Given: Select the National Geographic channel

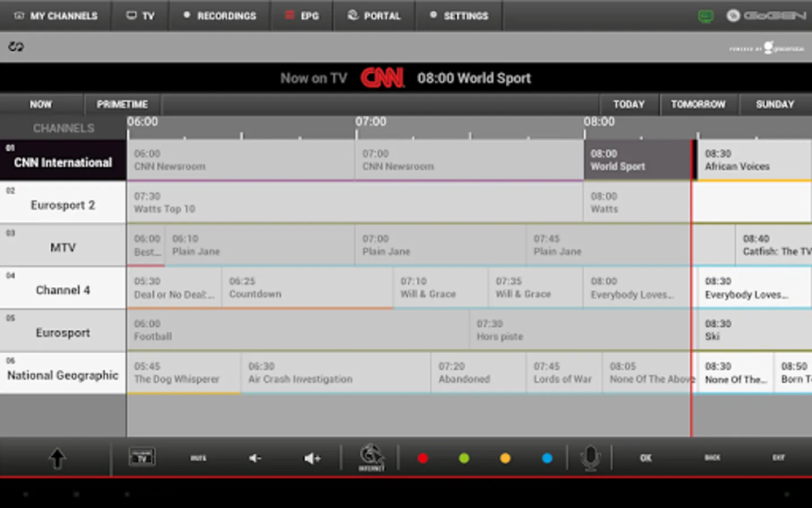Looking at the screenshot, I should click(x=63, y=373).
